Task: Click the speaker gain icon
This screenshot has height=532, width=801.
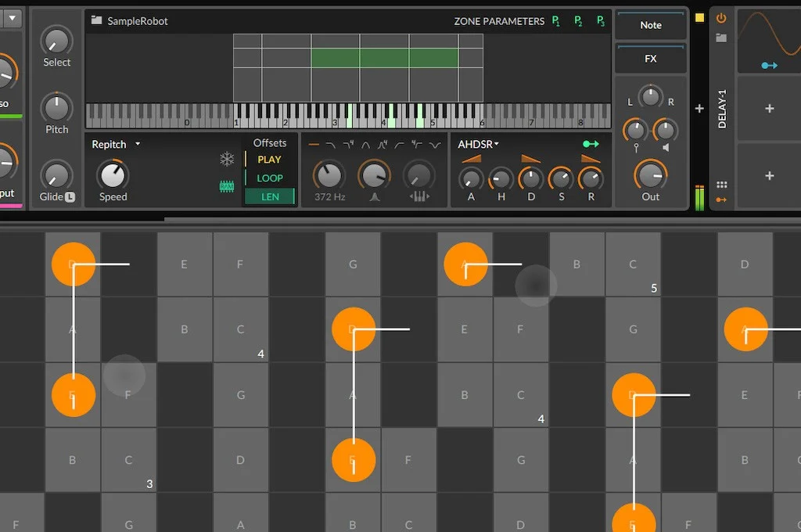Action: (666, 148)
